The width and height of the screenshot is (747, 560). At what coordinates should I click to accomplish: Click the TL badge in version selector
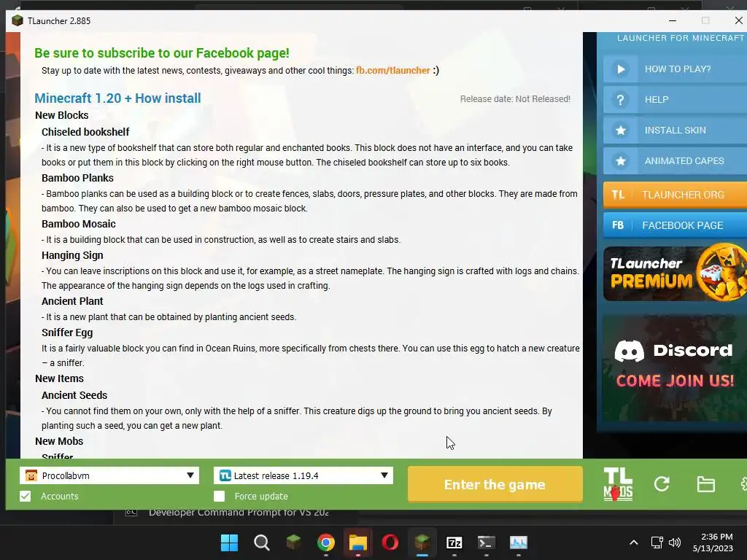[225, 475]
